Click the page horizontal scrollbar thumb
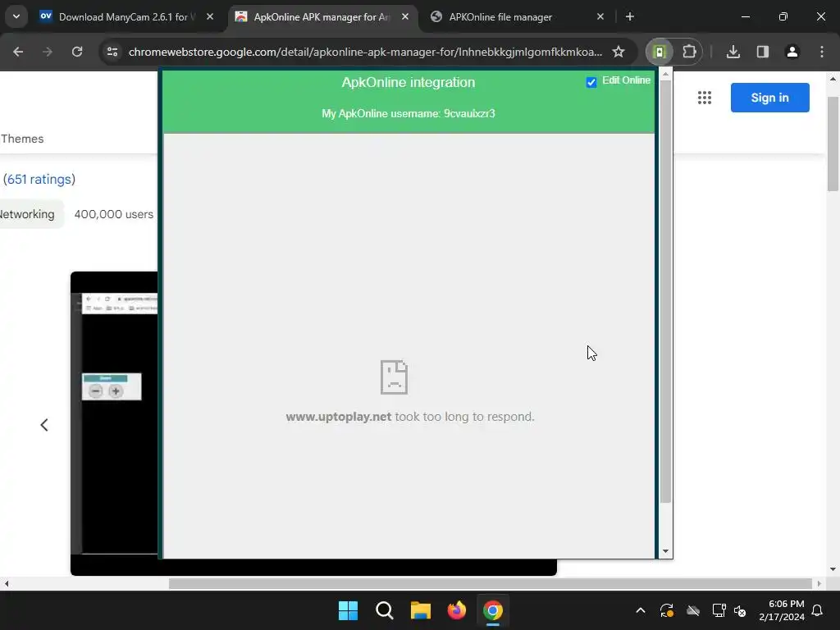 point(491,583)
